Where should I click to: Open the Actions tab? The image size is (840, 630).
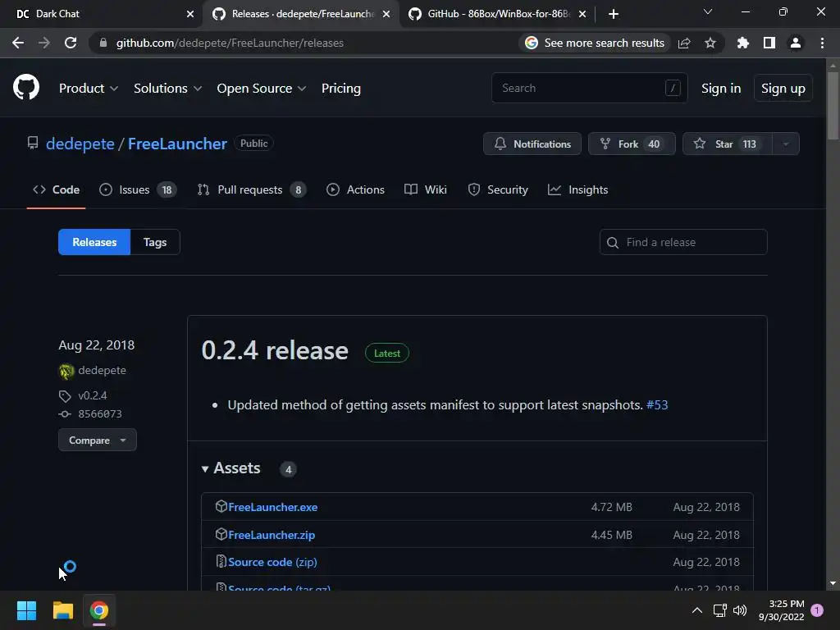(x=355, y=189)
